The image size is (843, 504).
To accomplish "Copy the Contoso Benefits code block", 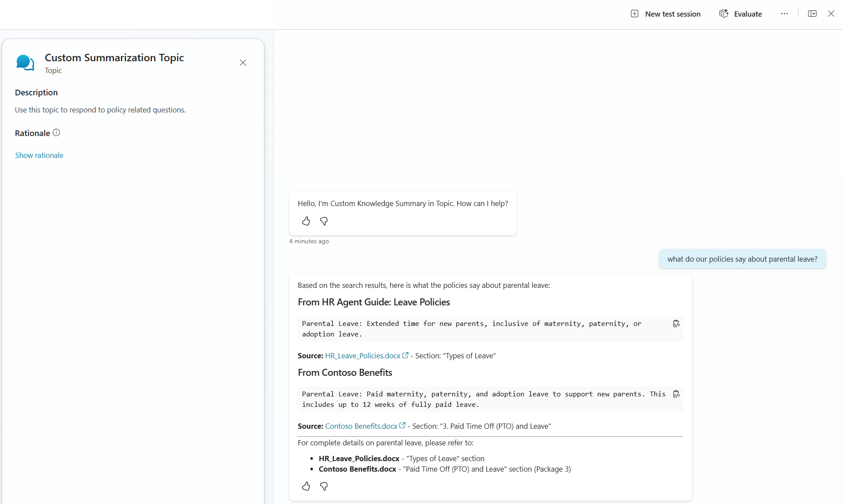I will tap(676, 394).
